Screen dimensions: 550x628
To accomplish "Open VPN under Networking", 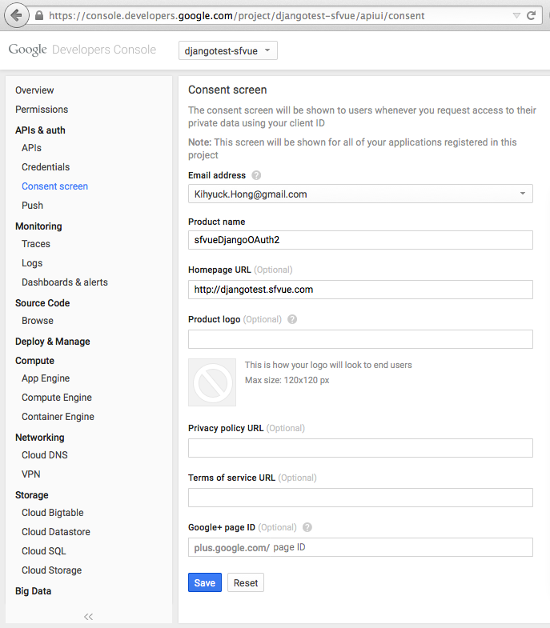I will pos(31,475).
